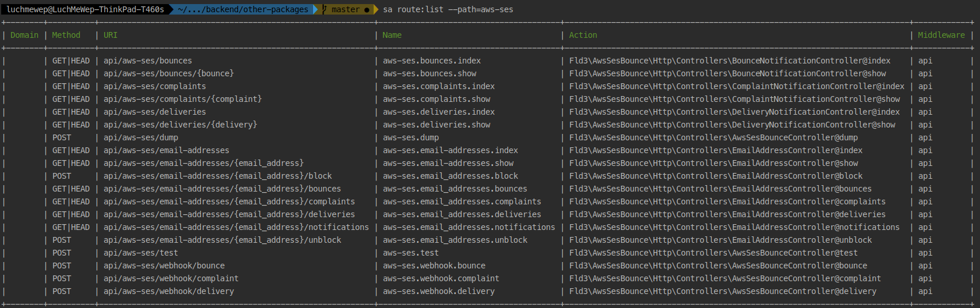
Task: Click action BounceNotificationController@index
Action: point(730,61)
